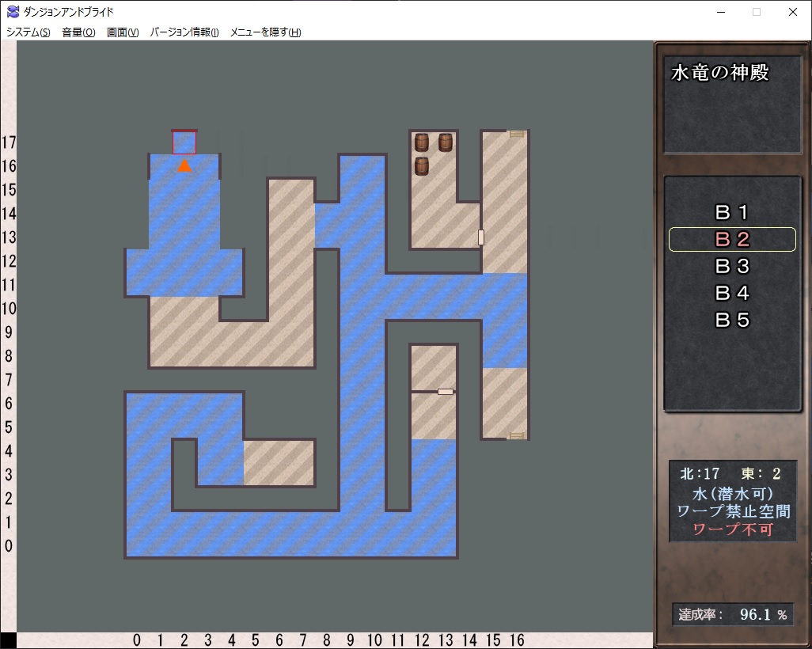
Task: Click row number 9 on the left axis
Action: [x=9, y=332]
